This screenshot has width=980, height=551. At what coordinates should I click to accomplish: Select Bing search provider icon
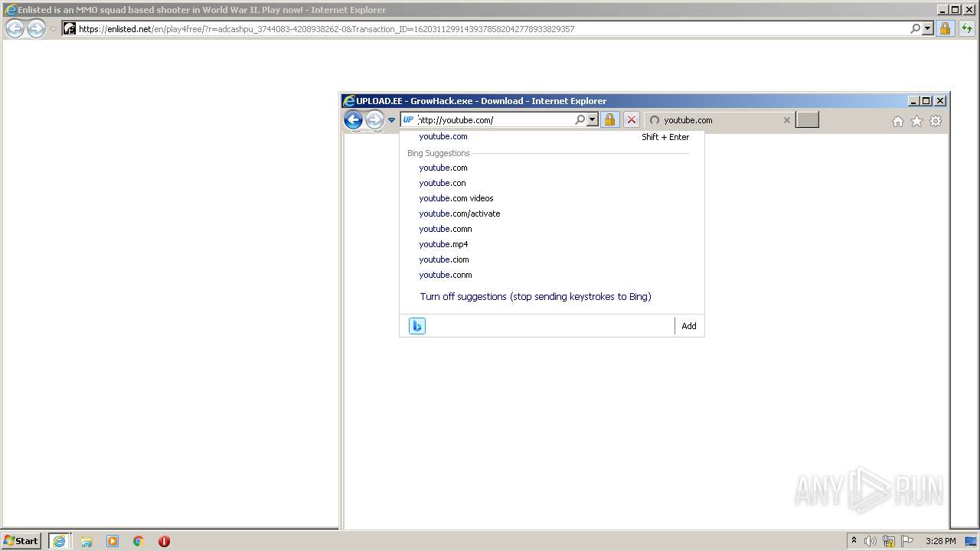[x=417, y=326]
